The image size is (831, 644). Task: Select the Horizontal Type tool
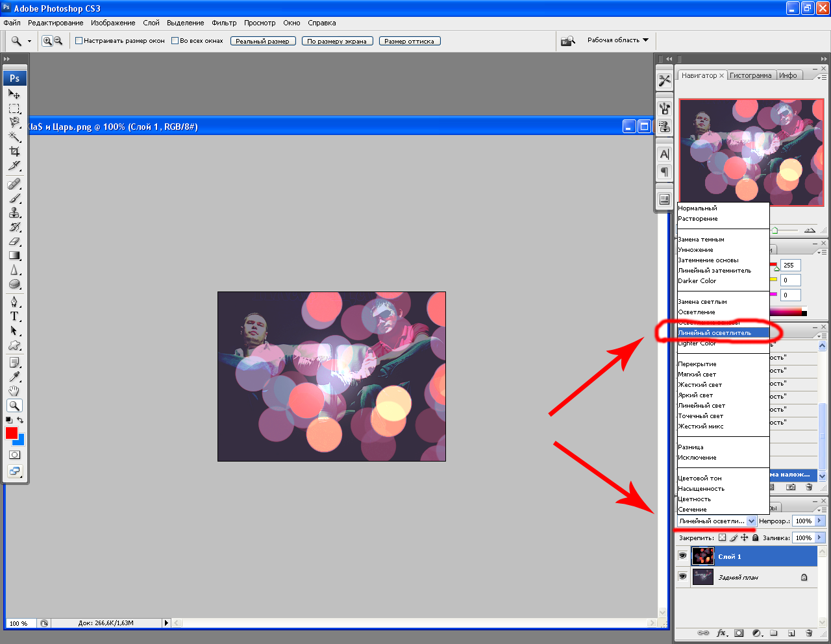coord(14,316)
